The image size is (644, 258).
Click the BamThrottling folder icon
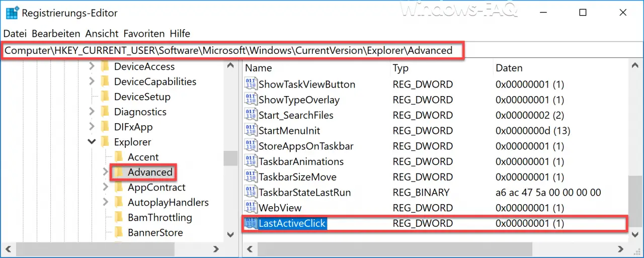(x=119, y=217)
